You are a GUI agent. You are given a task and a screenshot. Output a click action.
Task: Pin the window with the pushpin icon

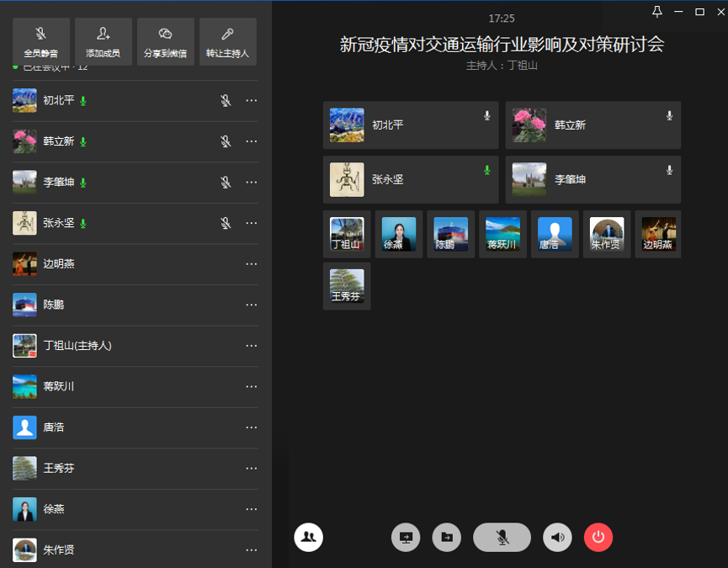[x=657, y=11]
